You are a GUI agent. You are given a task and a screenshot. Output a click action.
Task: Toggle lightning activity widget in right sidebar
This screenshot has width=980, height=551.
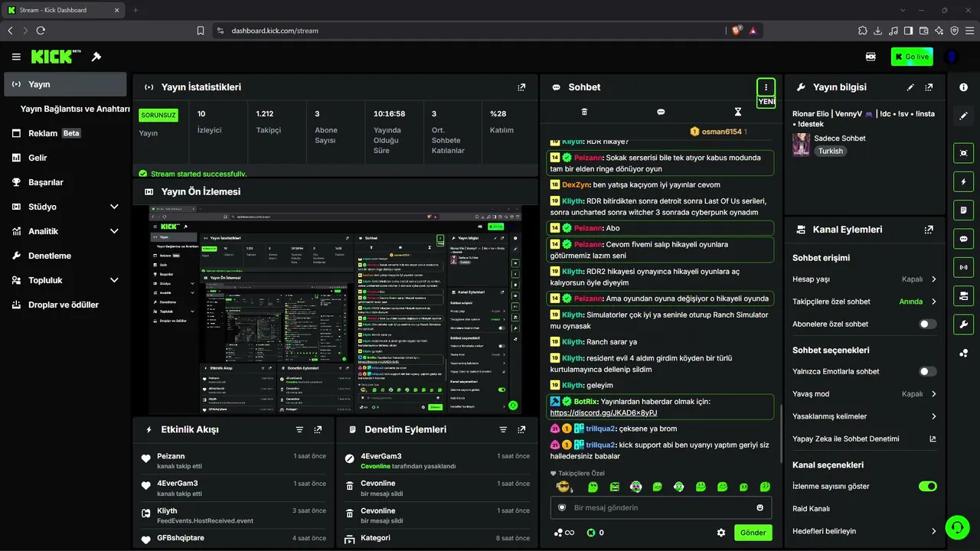(x=963, y=181)
